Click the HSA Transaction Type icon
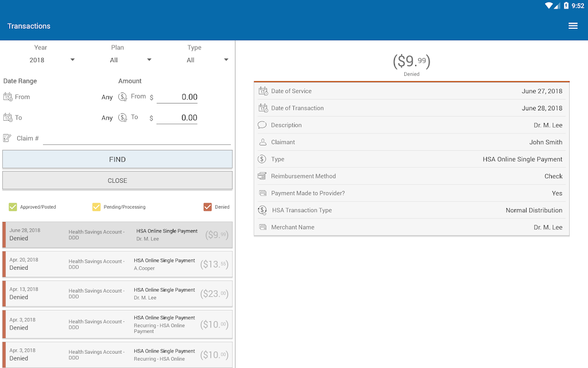 coord(262,210)
